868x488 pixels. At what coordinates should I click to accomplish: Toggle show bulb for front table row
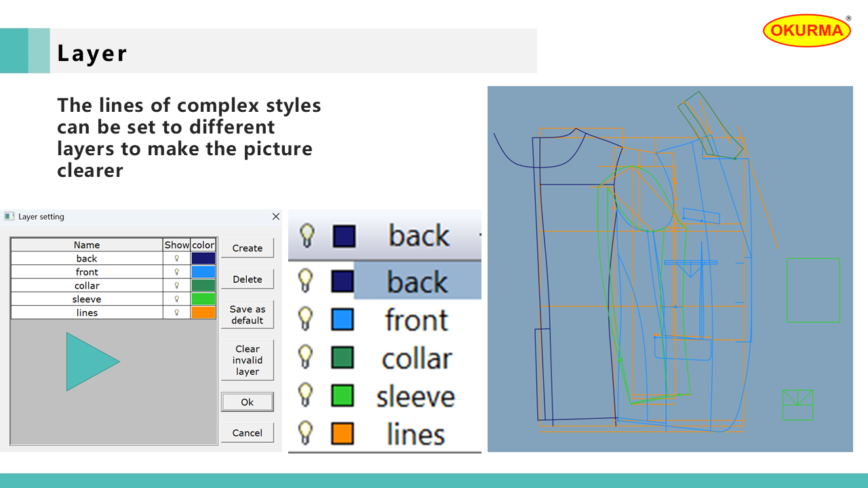tap(177, 272)
